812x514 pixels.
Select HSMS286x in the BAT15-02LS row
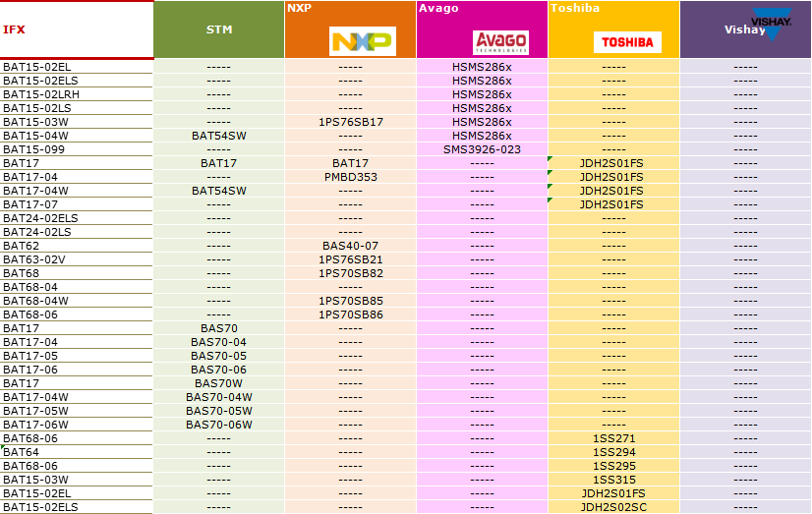(482, 108)
